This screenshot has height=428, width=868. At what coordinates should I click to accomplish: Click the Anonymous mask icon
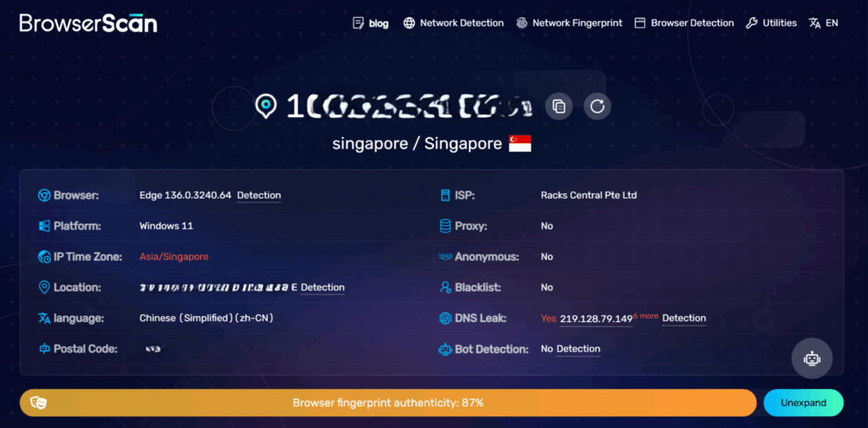coord(445,257)
